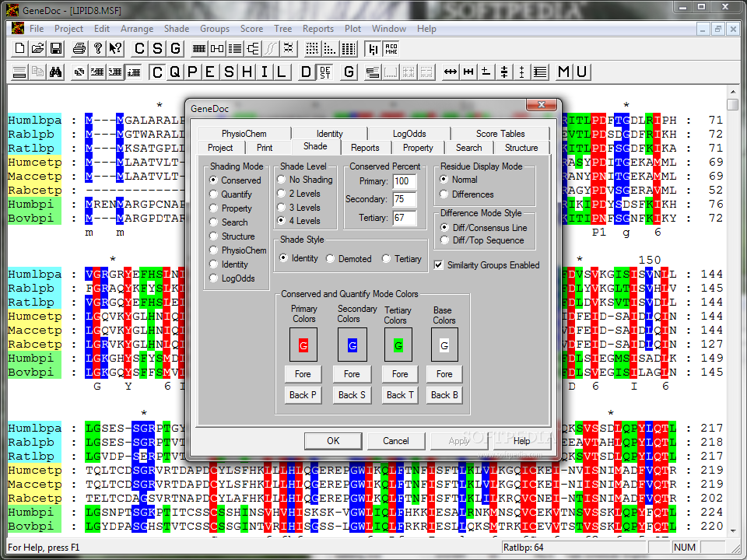Click the red Primary Colors swatch
Viewport: 747px width, 560px height.
(x=303, y=345)
